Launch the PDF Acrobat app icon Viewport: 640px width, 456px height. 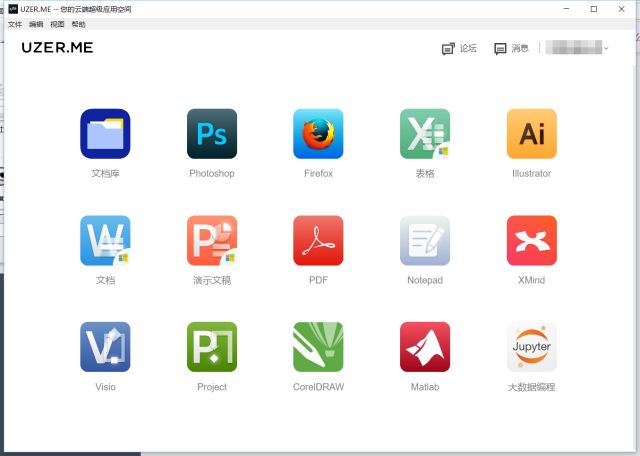pyautogui.click(x=318, y=240)
